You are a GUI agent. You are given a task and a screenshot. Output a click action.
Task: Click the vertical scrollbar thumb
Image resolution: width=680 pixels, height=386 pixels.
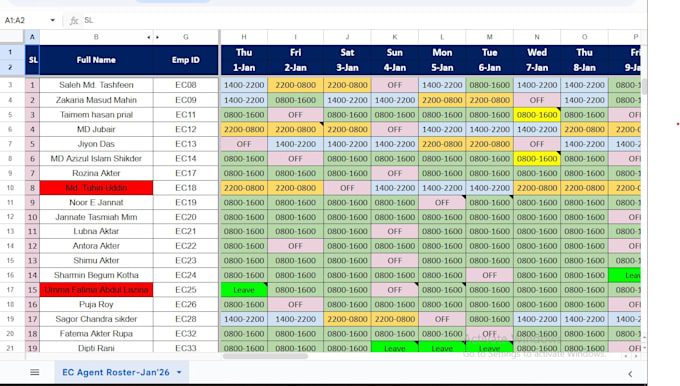click(x=644, y=87)
